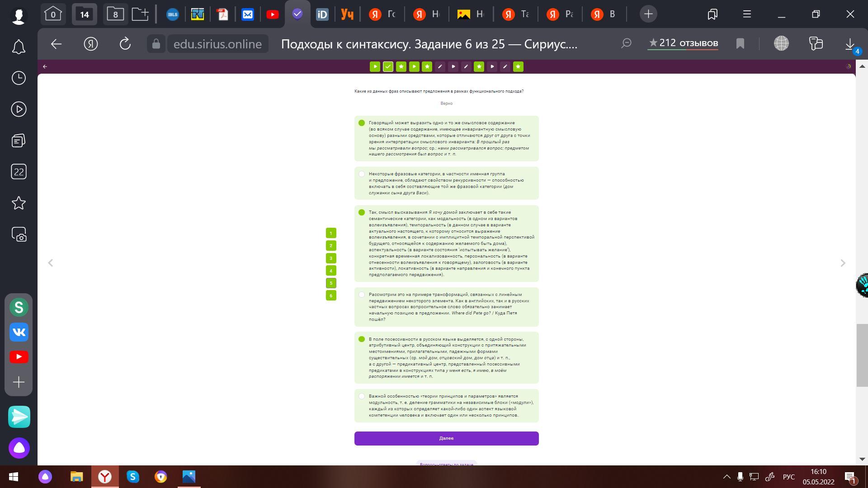Screen dimensions: 868x488
Task: Open the browser history clock icon
Action: (x=19, y=78)
